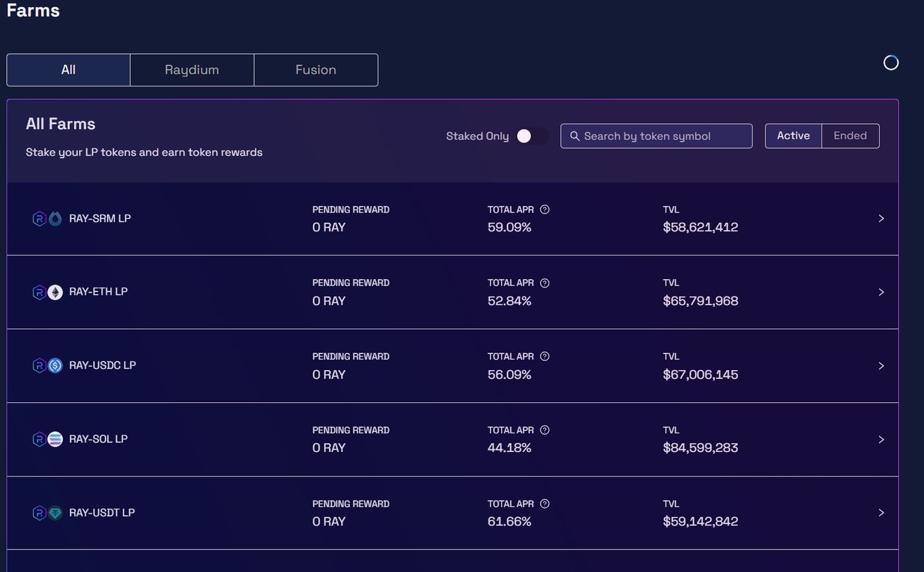
Task: Click the 56.09% APR value
Action: pyautogui.click(x=510, y=375)
